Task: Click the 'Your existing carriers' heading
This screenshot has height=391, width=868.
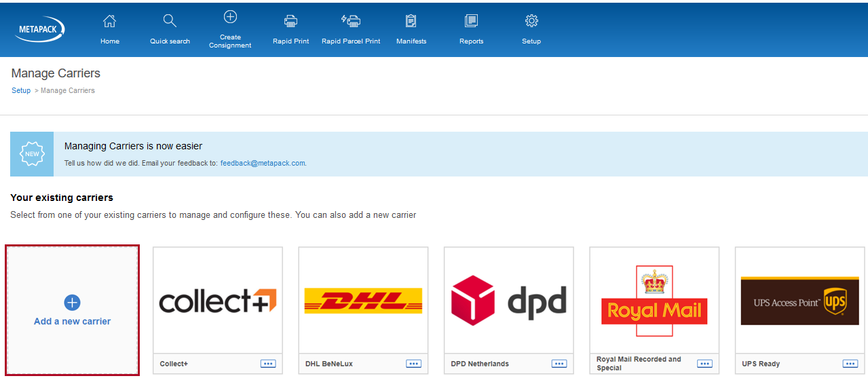Action: (x=62, y=198)
